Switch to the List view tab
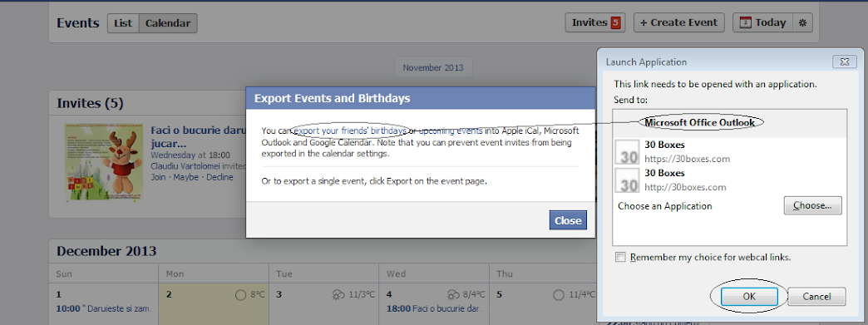Viewport: 868px width, 325px height. 123,22
